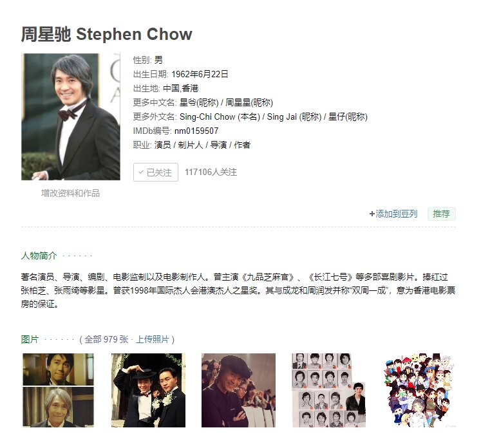481x448 pixels.
Task: Open the thumbnail of two men in tuxedos
Action: [148, 390]
